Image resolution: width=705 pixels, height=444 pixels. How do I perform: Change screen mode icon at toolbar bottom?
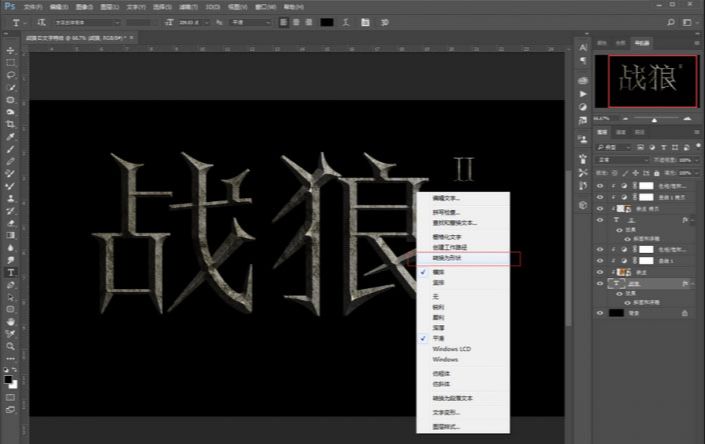pos(10,410)
